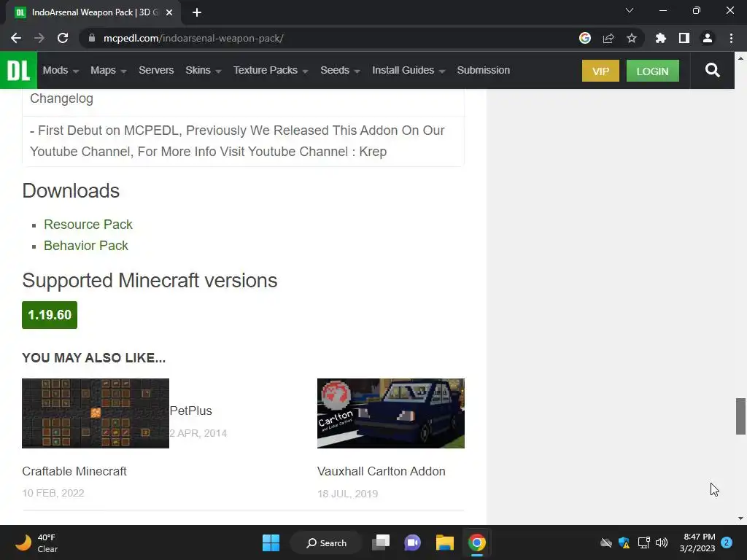Open Task View in the taskbar
Image resolution: width=747 pixels, height=560 pixels.
pyautogui.click(x=381, y=542)
